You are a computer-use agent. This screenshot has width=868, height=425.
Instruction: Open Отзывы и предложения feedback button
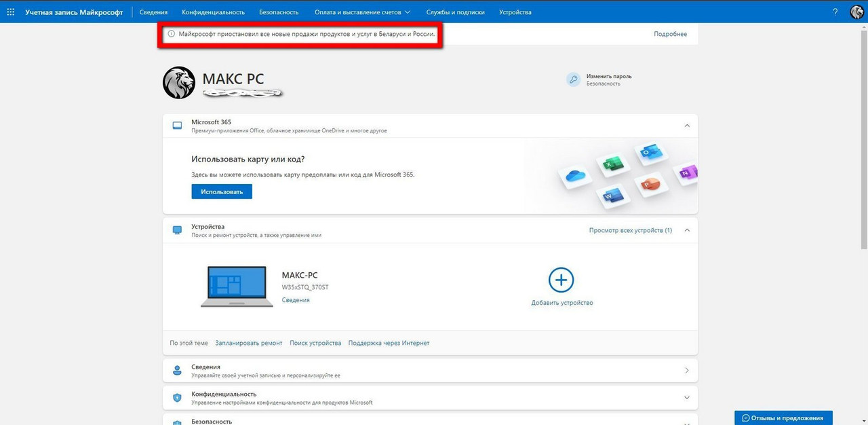pos(783,418)
